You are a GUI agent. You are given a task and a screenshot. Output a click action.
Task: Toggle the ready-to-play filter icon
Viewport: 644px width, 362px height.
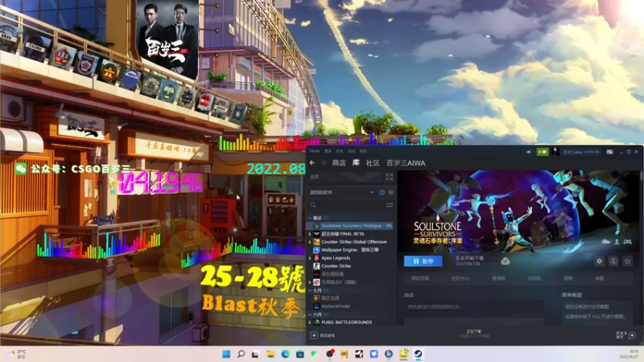tap(390, 192)
